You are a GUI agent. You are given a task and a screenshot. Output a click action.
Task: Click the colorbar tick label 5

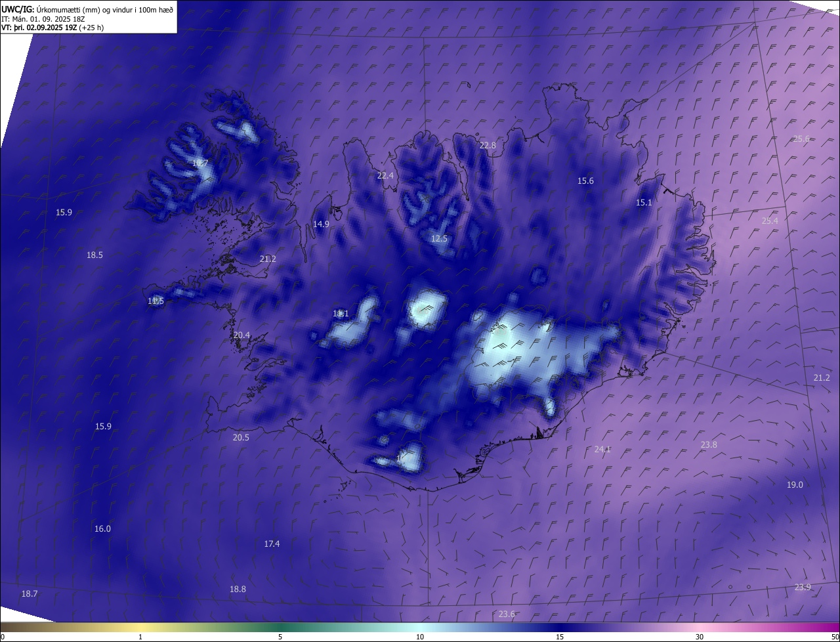pos(280,637)
